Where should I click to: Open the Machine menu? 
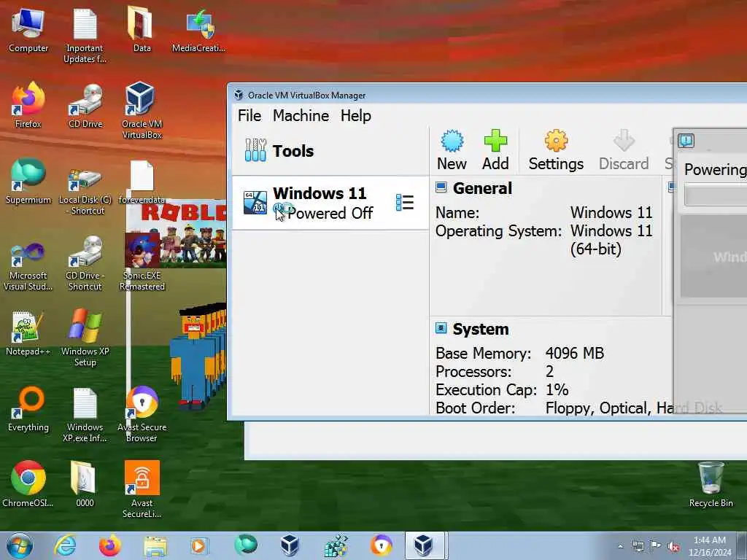[x=301, y=116]
